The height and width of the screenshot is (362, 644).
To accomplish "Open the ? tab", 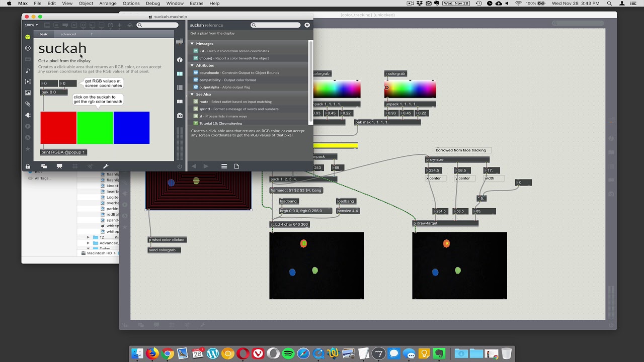I will [91, 34].
